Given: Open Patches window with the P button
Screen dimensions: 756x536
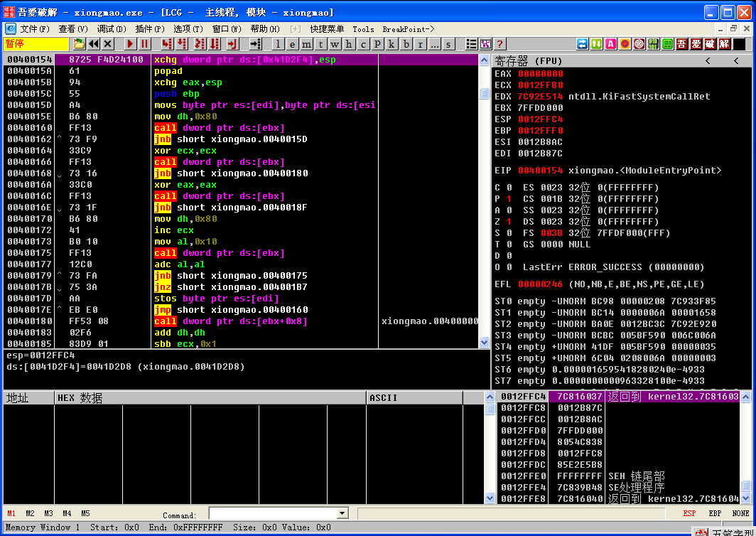Looking at the screenshot, I should 377,44.
